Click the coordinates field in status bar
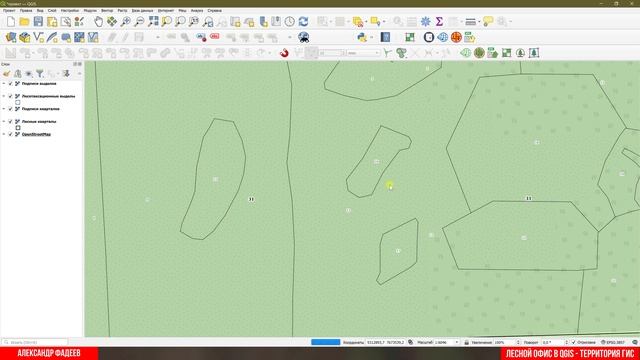 pos(385,342)
